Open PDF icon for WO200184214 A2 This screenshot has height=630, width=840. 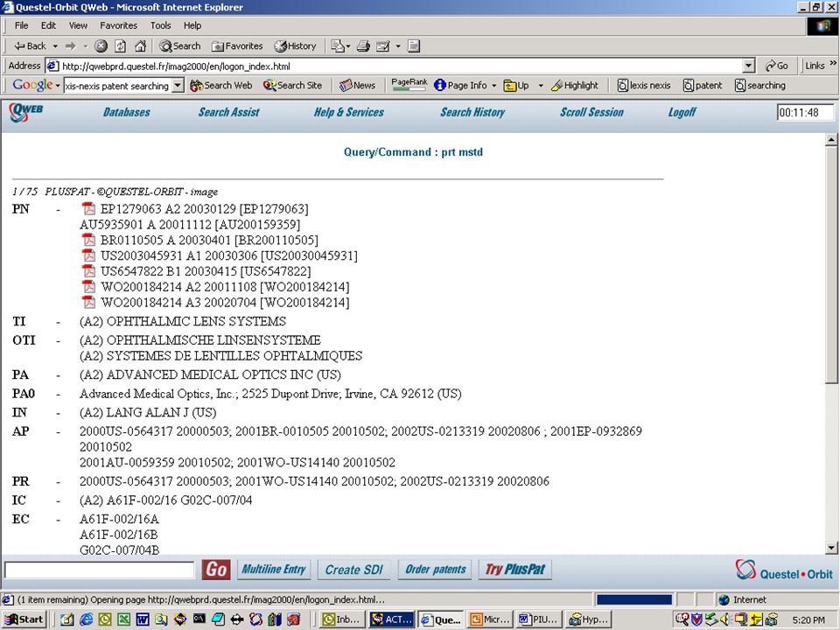click(89, 286)
